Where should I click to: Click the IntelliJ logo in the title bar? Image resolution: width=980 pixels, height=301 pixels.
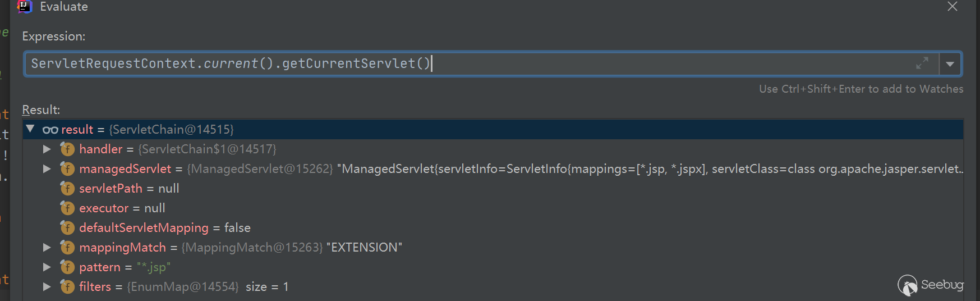[x=25, y=6]
